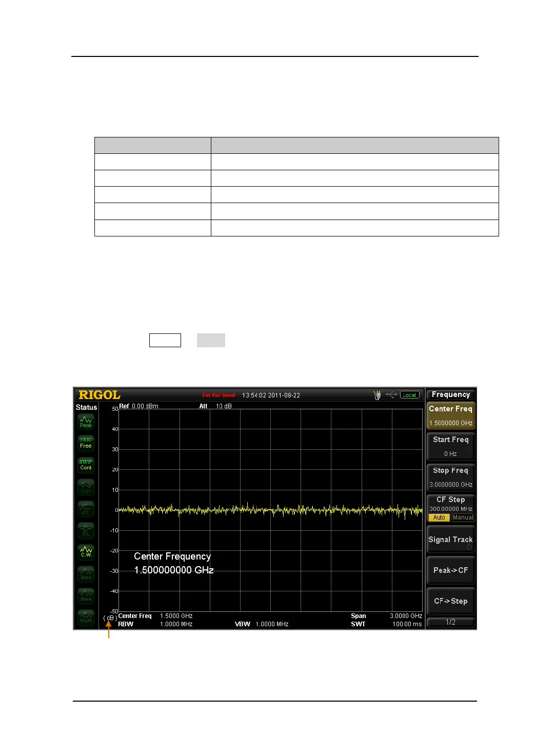Click the Frequency menu title

[451, 394]
